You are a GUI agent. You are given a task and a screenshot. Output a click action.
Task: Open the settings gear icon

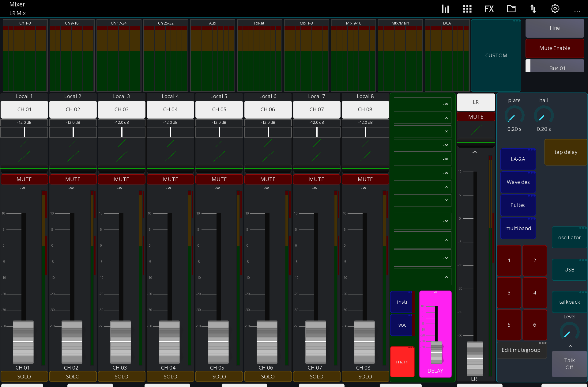pyautogui.click(x=555, y=9)
